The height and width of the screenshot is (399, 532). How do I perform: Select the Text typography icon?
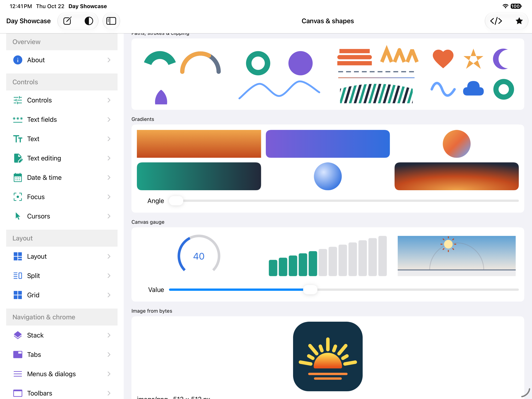tap(18, 139)
